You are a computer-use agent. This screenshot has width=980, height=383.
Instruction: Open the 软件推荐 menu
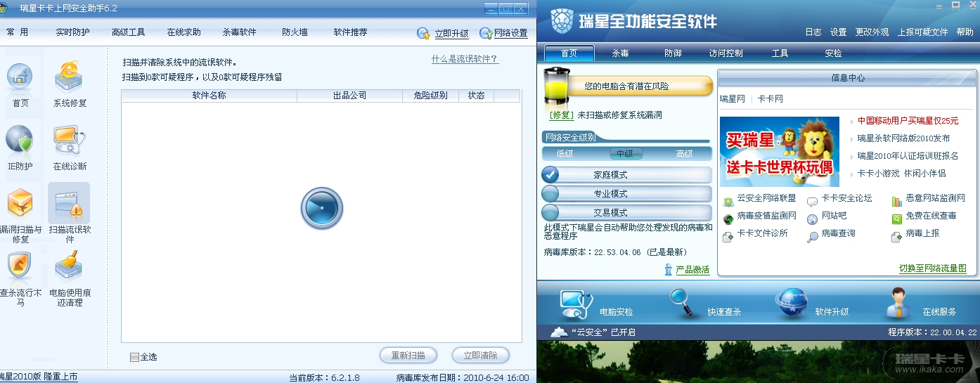tap(351, 32)
